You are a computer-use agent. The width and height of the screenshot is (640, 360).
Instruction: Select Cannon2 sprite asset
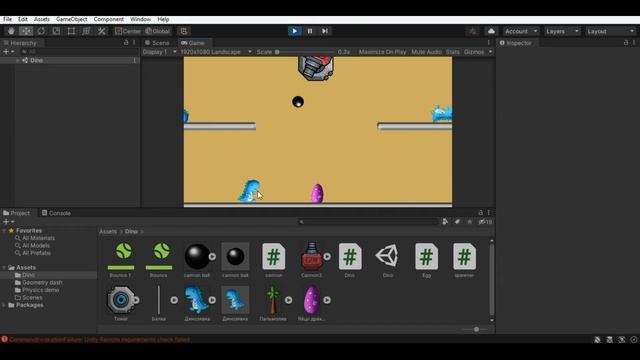pyautogui.click(x=311, y=260)
